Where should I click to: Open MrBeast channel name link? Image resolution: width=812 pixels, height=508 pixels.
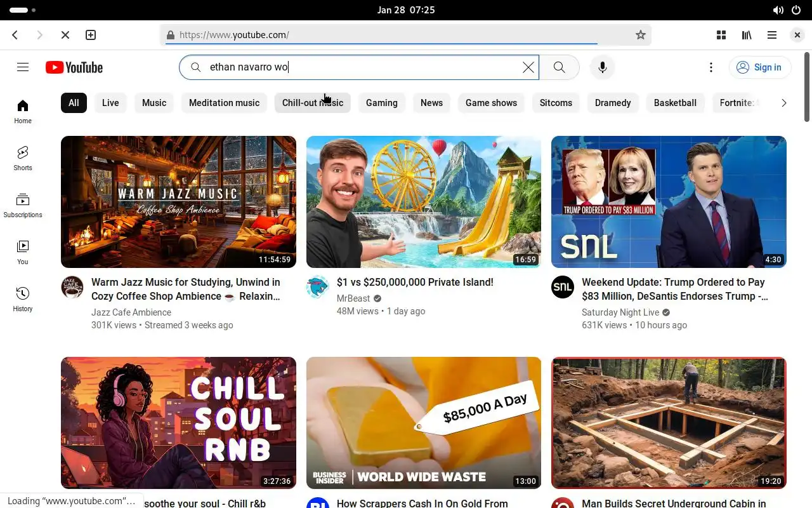coord(353,298)
